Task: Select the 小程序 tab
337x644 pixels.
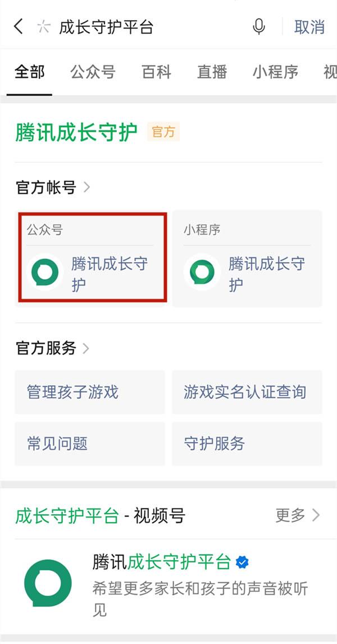Action: [x=275, y=73]
